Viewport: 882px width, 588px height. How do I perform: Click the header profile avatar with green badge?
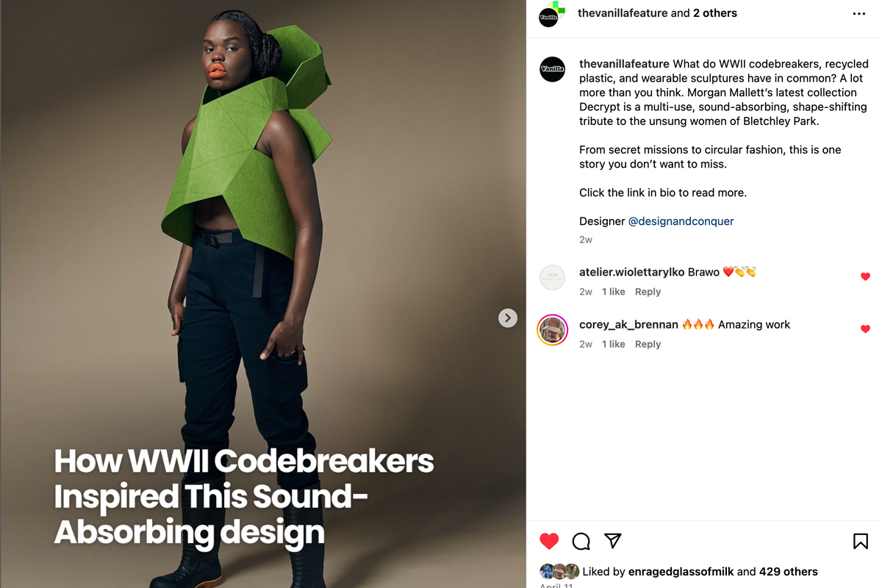coord(551,15)
